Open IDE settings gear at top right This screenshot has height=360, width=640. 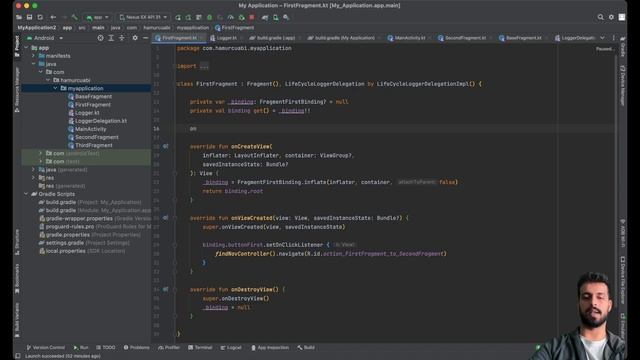pyautogui.click(x=611, y=17)
